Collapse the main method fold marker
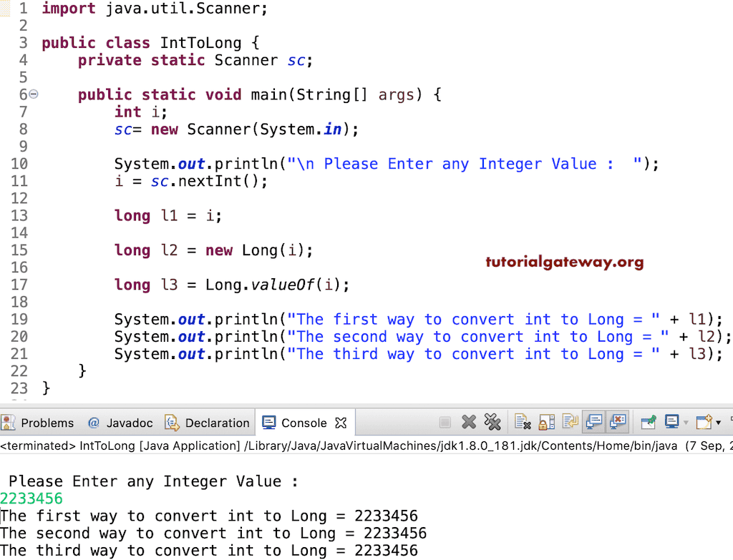 point(33,94)
